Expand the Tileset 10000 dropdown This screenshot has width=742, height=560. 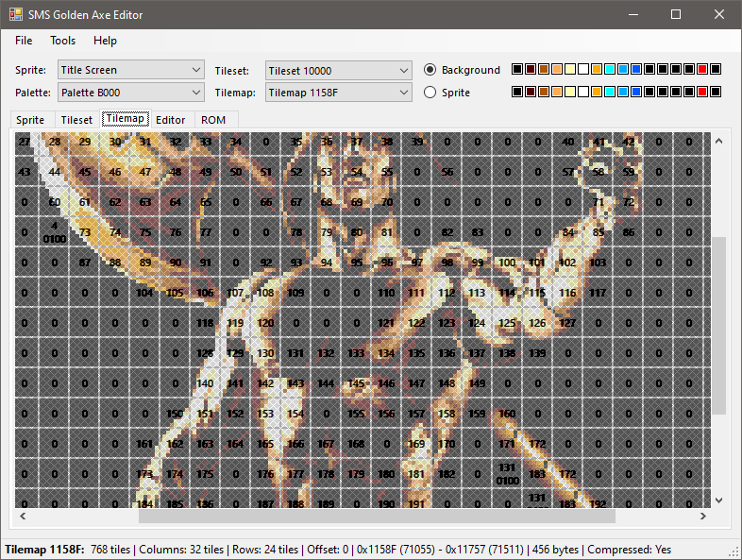[x=338, y=71]
